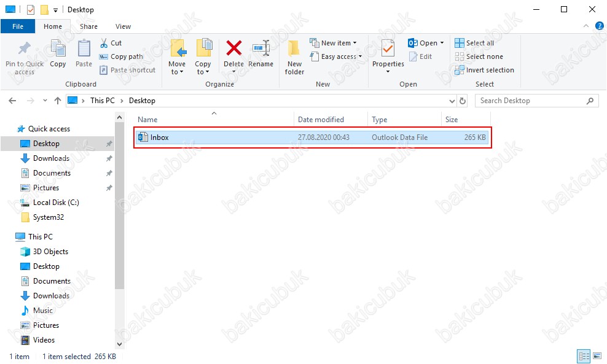Sort by the Name column header
The height and width of the screenshot is (364, 607).
(214, 120)
